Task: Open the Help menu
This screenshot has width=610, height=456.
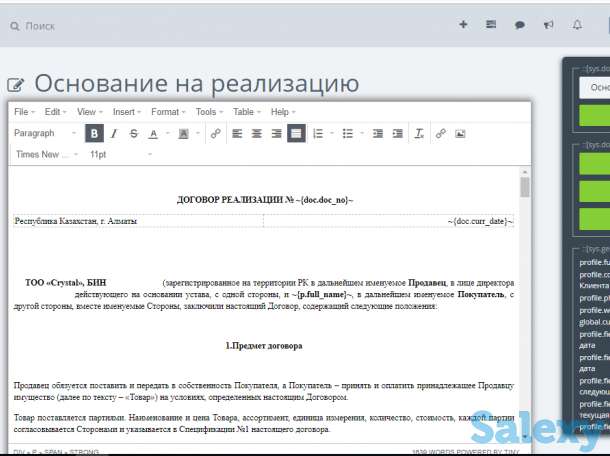Action: click(x=283, y=112)
